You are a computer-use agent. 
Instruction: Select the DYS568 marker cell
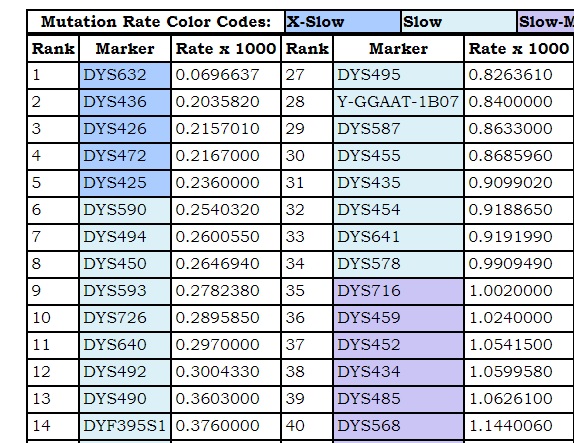tap(398, 426)
